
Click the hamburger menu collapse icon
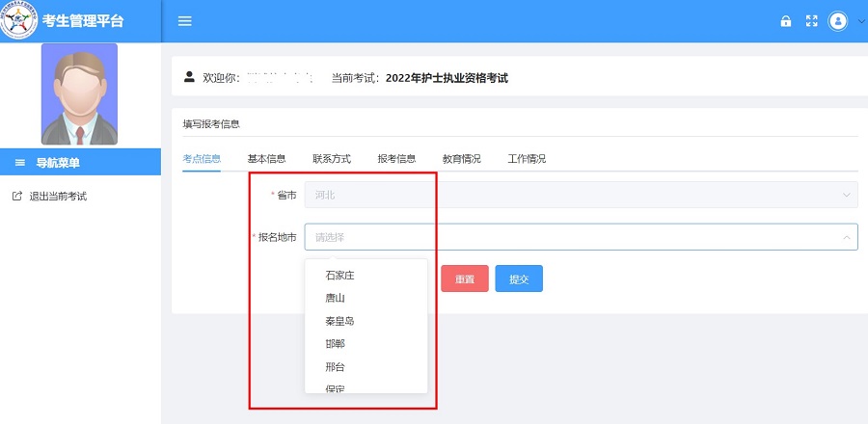click(x=185, y=21)
